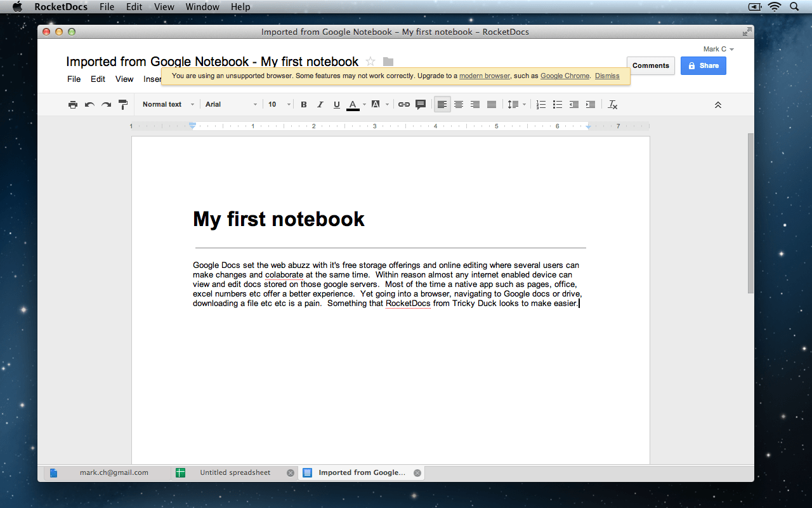Click the right indent marker on the ruler

589,126
